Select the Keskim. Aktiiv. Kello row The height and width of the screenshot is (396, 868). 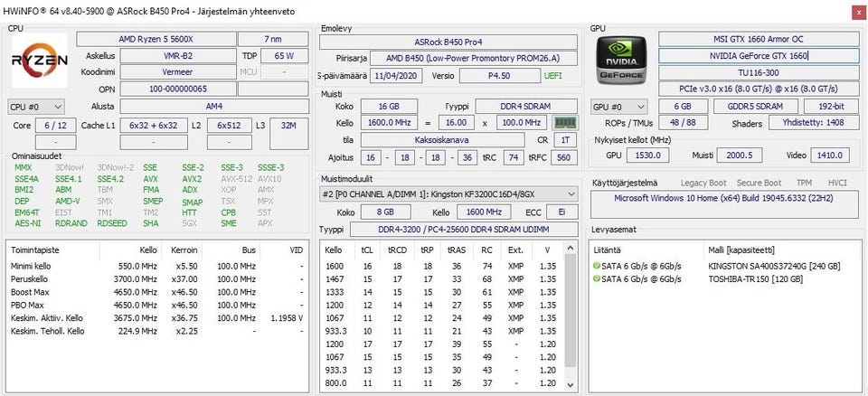tap(156, 318)
